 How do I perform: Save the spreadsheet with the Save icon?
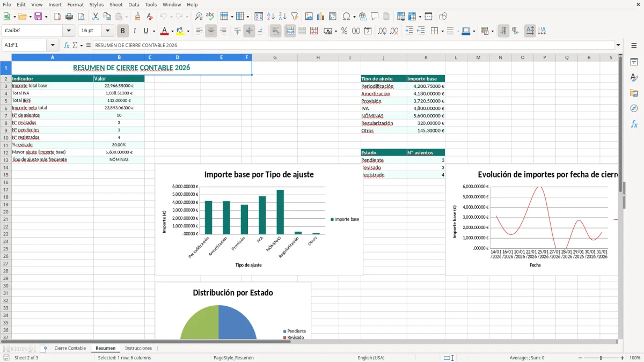pyautogui.click(x=38, y=17)
